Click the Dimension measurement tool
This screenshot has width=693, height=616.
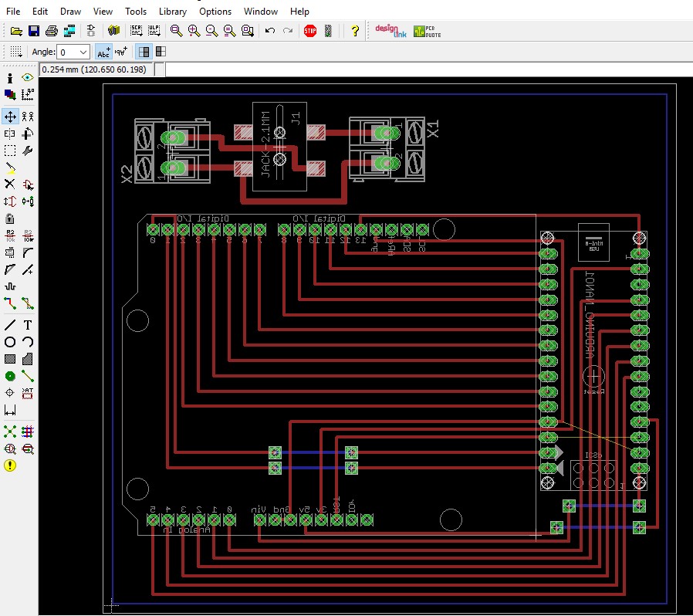tap(10, 410)
